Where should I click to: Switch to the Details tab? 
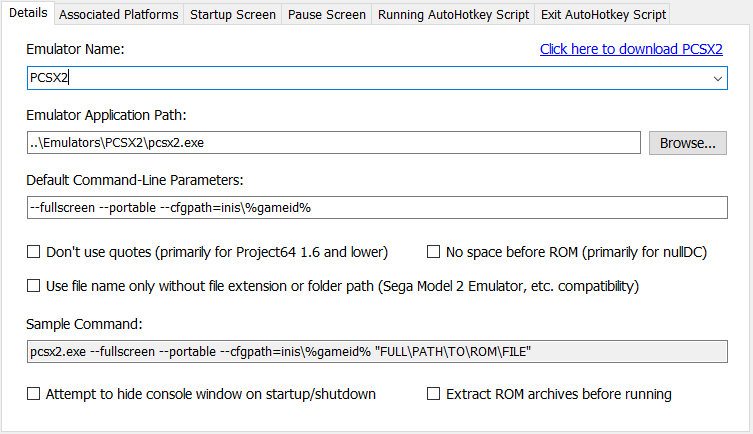(x=28, y=13)
